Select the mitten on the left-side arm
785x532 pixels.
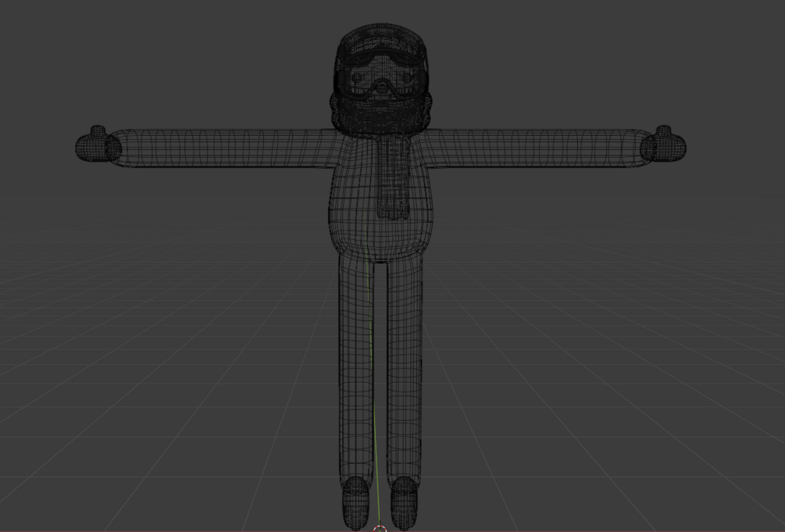pos(98,144)
